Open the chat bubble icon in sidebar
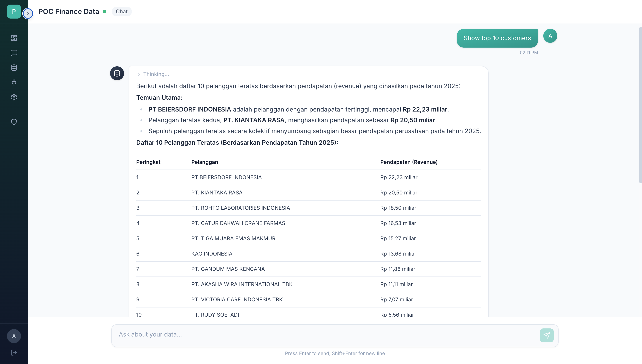 point(14,53)
